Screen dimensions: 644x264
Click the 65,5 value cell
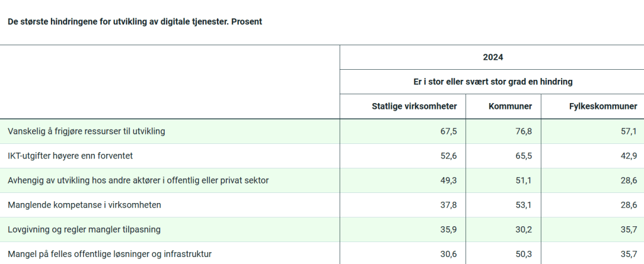tap(525, 156)
